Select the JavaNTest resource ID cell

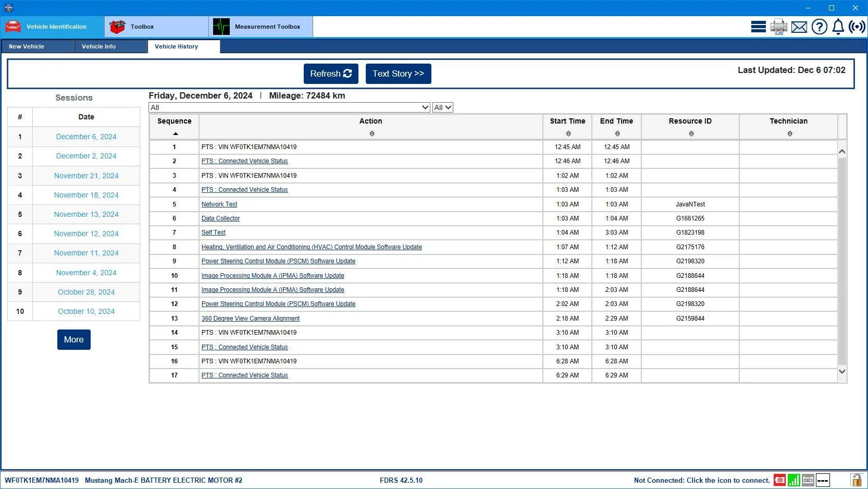[x=690, y=204]
